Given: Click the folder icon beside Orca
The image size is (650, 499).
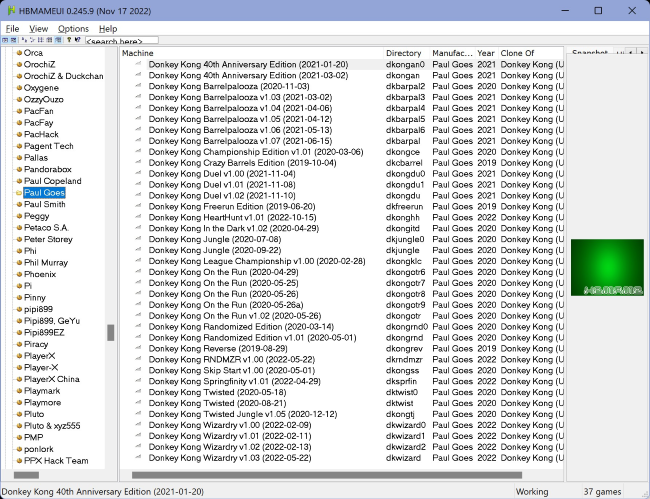Looking at the screenshot, I should [19, 53].
